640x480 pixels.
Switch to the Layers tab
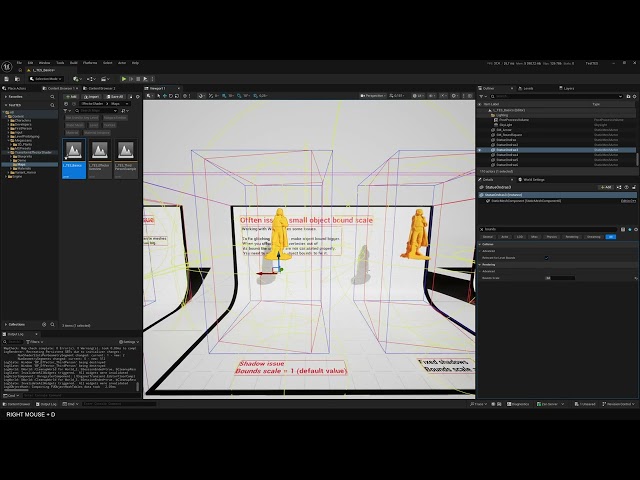[x=568, y=88]
